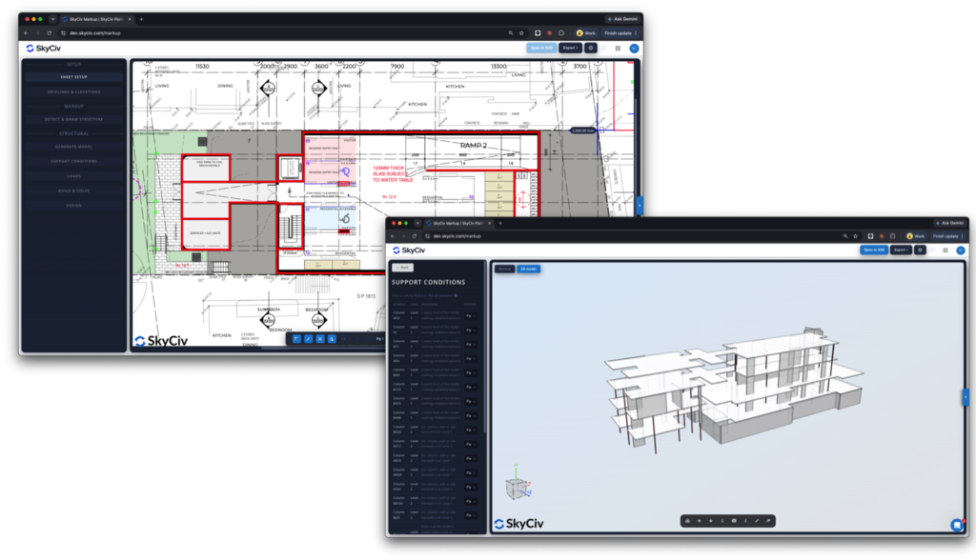Click the zoom magnifier in the back browser address bar
The height and width of the screenshot is (560, 976).
click(x=511, y=33)
